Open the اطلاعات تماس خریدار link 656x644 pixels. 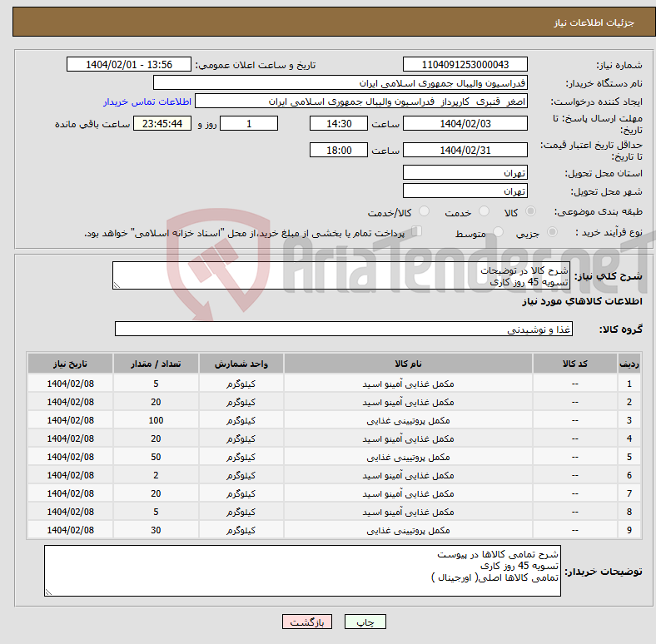point(147,102)
